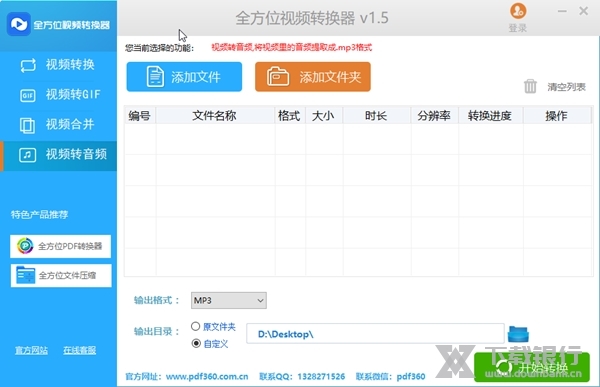Click the blue folder browse icon
The height and width of the screenshot is (387, 600).
click(518, 334)
